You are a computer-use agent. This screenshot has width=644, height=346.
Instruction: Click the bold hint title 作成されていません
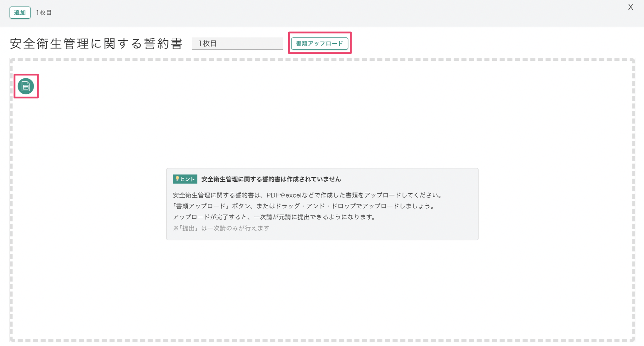[x=271, y=179]
